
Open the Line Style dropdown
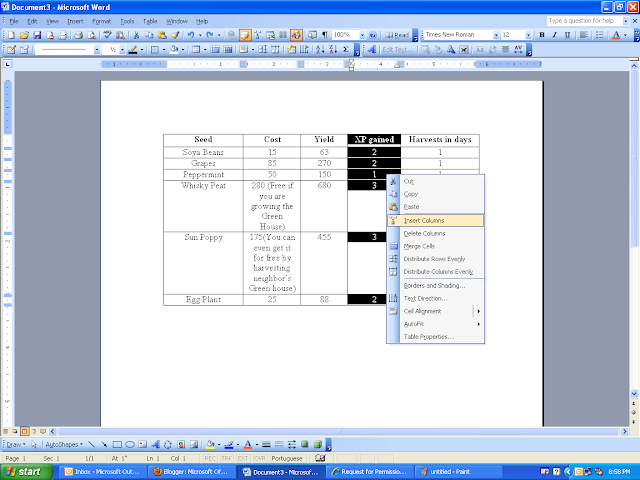pyautogui.click(x=97, y=50)
